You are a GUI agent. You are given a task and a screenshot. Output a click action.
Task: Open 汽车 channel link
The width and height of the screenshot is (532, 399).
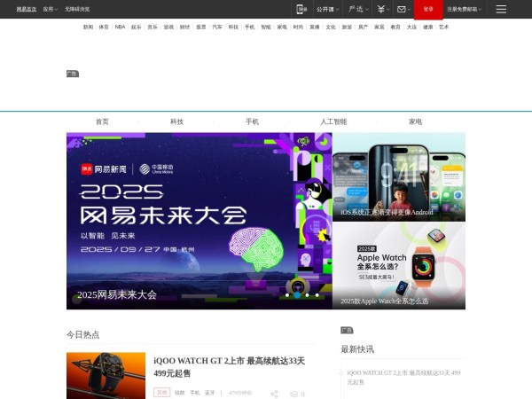217,27
